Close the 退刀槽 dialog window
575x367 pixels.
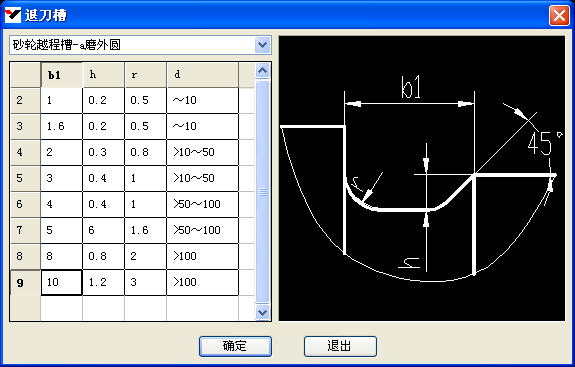point(559,16)
